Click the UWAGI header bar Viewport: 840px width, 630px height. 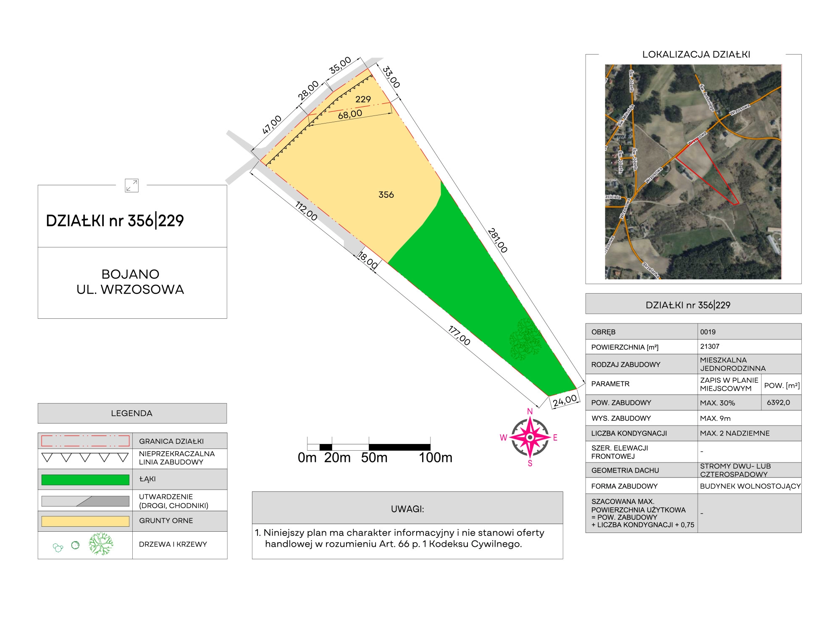407,509
